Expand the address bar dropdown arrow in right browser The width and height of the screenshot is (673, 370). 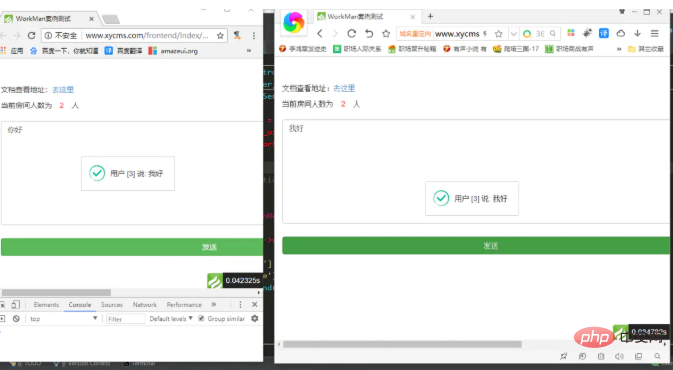[513, 33]
